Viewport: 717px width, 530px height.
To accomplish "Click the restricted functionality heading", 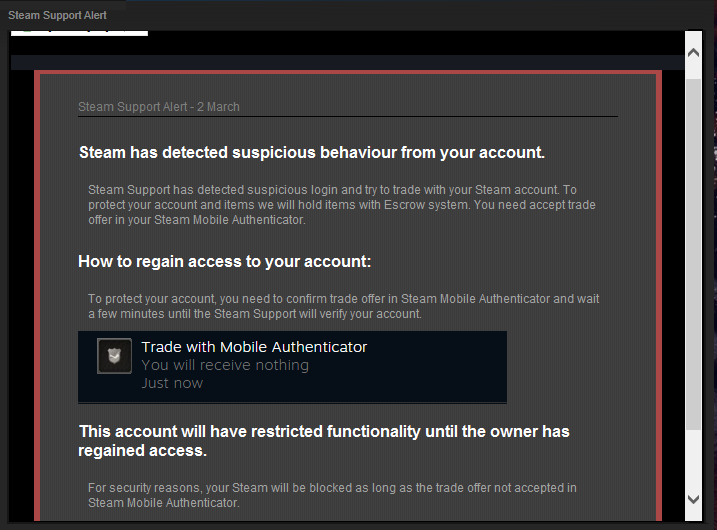I will 323,441.
